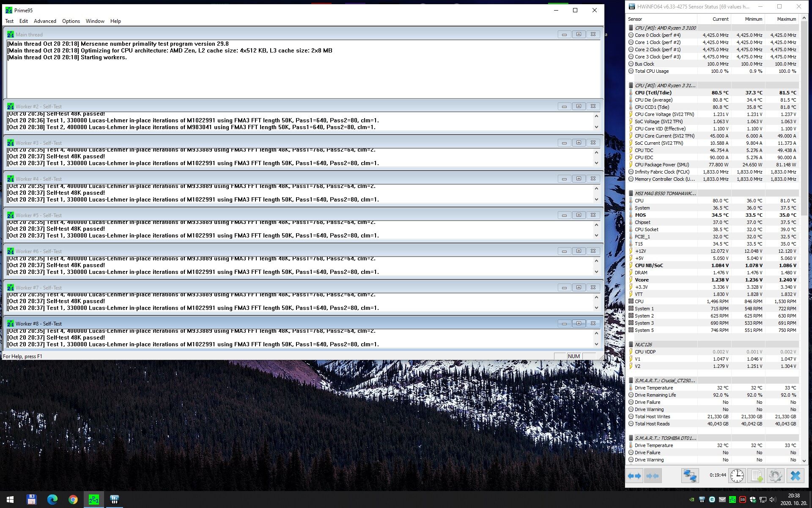The height and width of the screenshot is (508, 812).
Task: Reset the HWiNFO elapsed-time clock icon
Action: 737,476
